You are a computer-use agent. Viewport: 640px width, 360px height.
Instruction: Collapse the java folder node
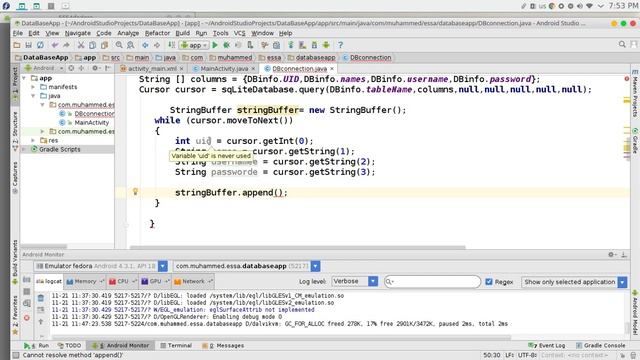(x=33, y=96)
